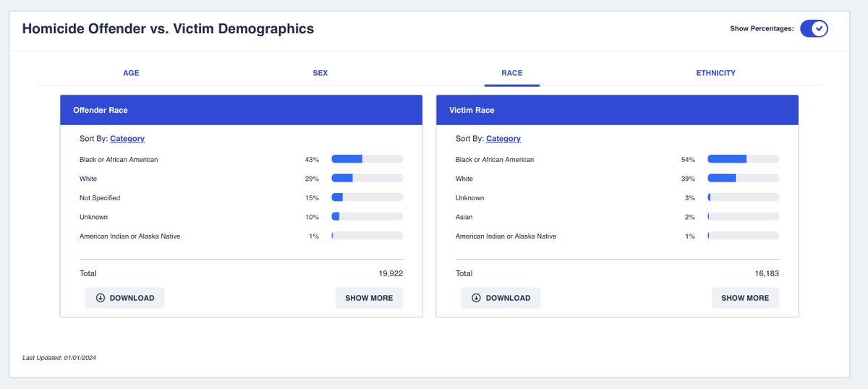Download the Offender Race data

point(124,298)
